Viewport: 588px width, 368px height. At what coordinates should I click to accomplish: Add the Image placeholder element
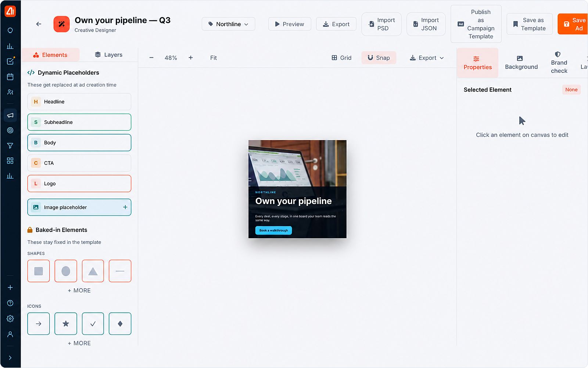(79, 207)
